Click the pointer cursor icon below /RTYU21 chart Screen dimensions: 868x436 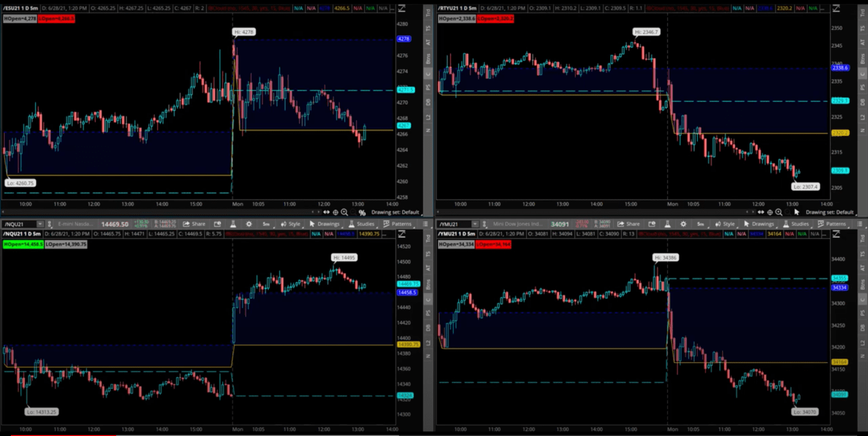[x=796, y=212]
